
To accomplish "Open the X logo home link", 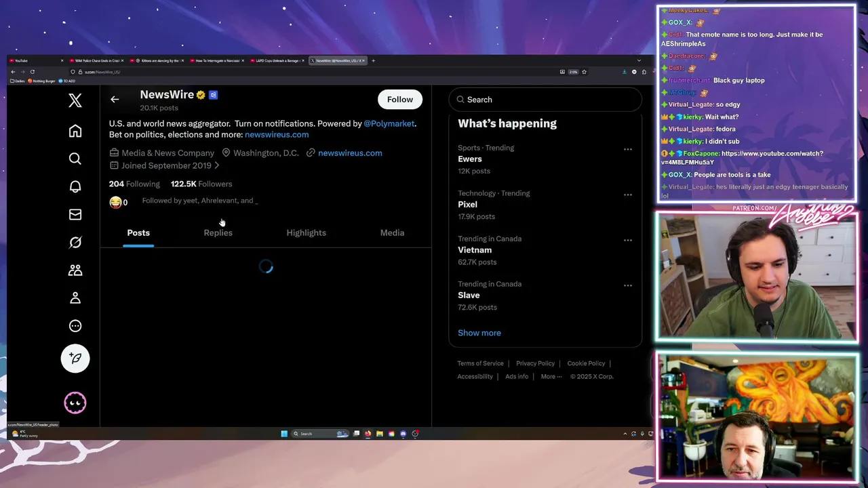I will 75,100.
